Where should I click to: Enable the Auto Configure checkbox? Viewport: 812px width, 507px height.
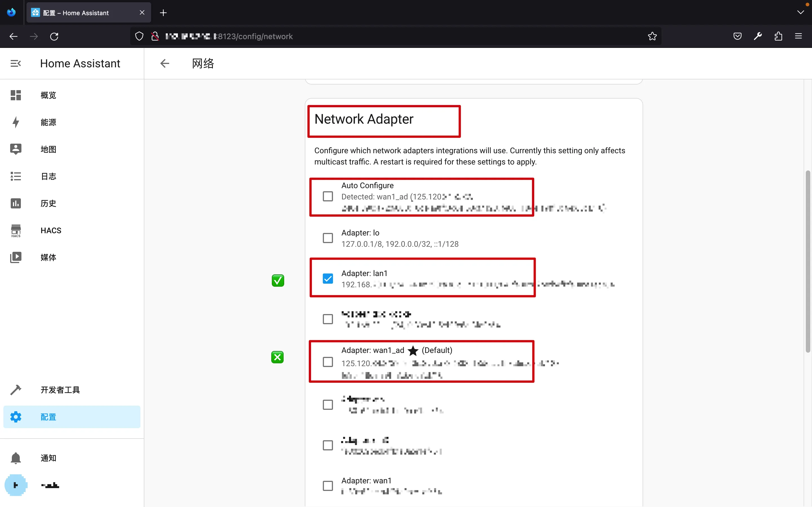click(x=328, y=196)
